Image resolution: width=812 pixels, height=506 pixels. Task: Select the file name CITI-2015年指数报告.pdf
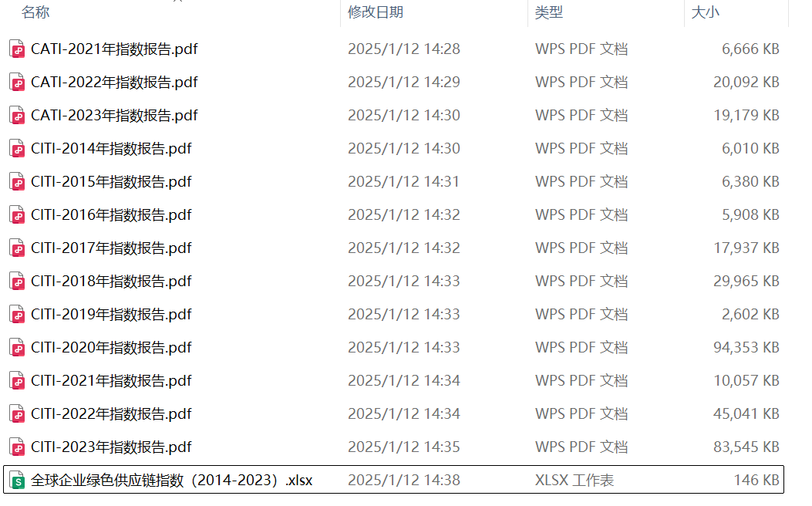(111, 182)
